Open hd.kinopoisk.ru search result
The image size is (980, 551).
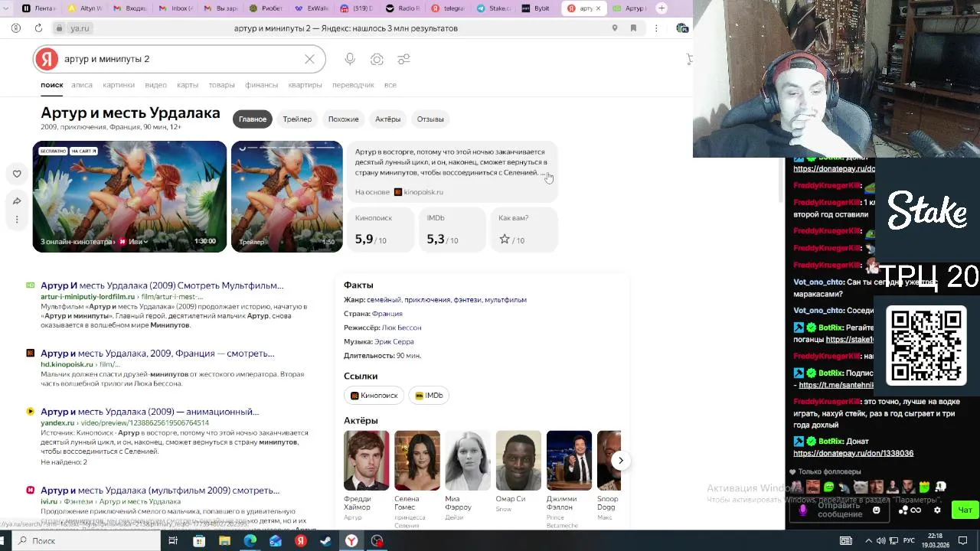tap(158, 354)
